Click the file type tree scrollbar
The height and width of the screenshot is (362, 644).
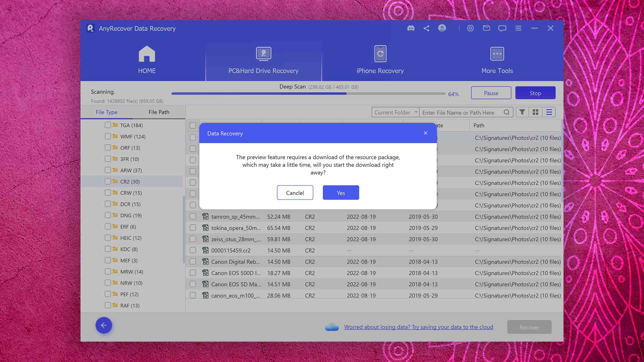click(184, 230)
